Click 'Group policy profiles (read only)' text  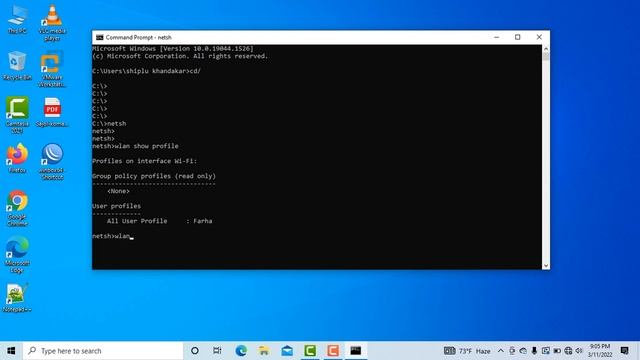[154, 176]
